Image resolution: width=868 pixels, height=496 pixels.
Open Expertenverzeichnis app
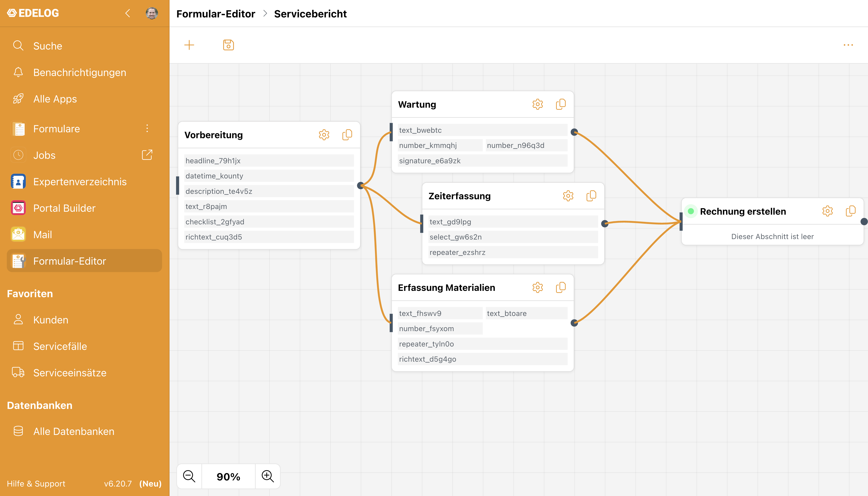tap(84, 182)
